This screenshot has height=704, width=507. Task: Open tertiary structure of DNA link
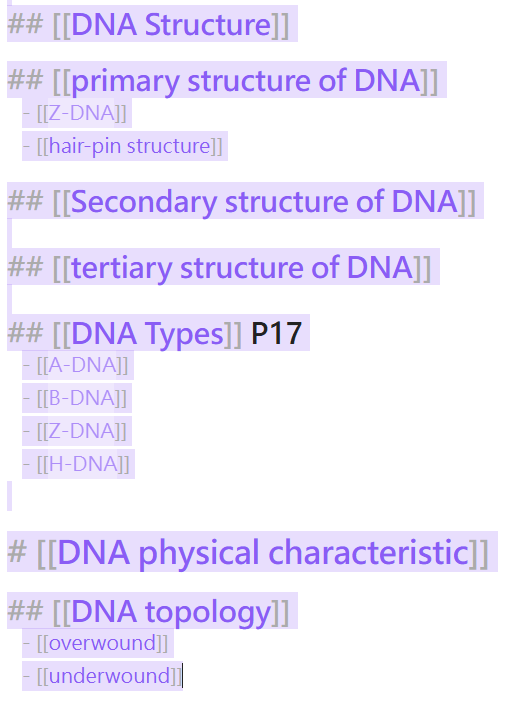click(242, 268)
